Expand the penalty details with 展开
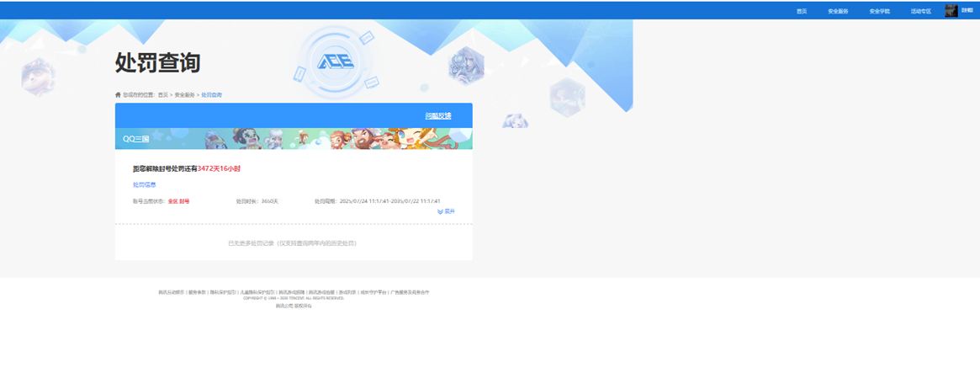The width and height of the screenshot is (980, 368). (446, 211)
